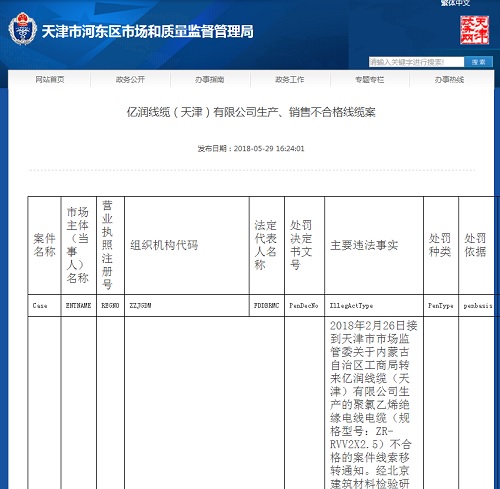This screenshot has height=489, width=500.
Task: Select the article title 亿润线缆（天津）有限公司生产、销售不合格线缆案
Action: [x=251, y=112]
